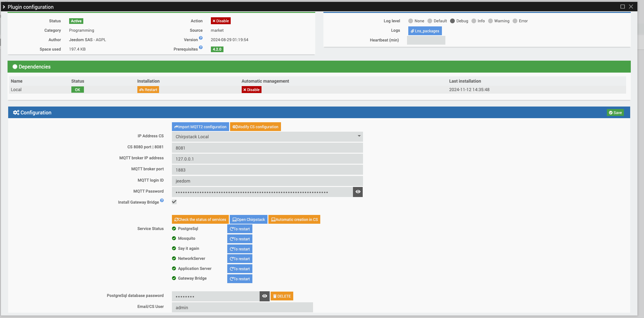The height and width of the screenshot is (318, 644).
Task: Click Modify CS configuration
Action: (x=256, y=127)
